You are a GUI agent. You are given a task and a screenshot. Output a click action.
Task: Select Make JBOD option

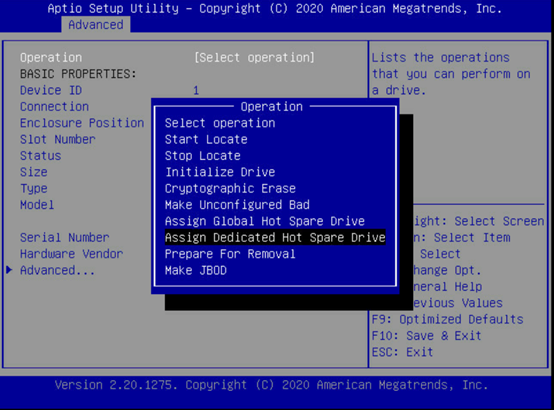(195, 270)
